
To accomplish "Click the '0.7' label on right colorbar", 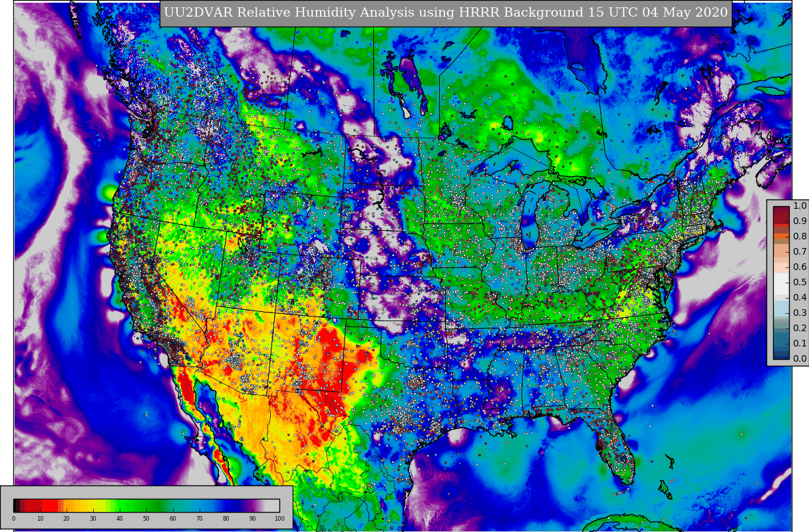I will 800,252.
